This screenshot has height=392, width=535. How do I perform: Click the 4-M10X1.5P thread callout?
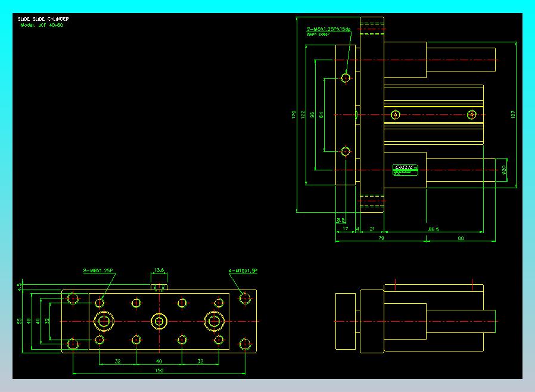click(243, 271)
